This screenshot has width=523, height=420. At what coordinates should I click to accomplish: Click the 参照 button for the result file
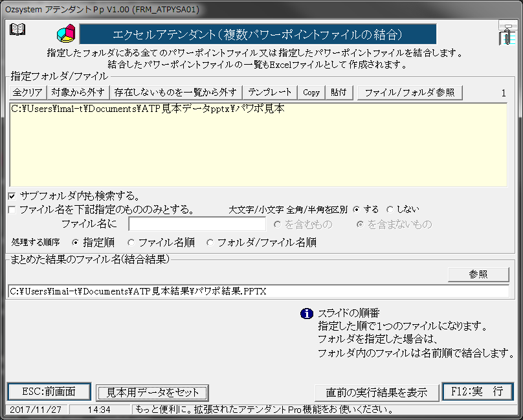478,274
